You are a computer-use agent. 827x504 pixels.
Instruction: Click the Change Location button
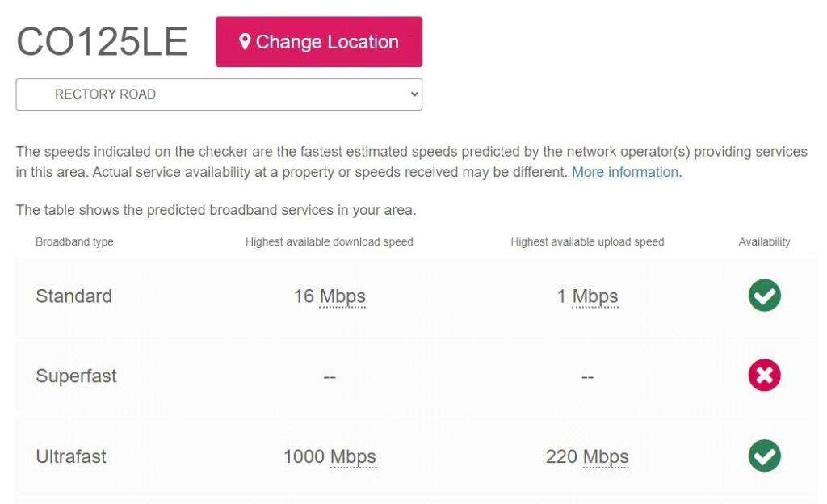(x=318, y=42)
